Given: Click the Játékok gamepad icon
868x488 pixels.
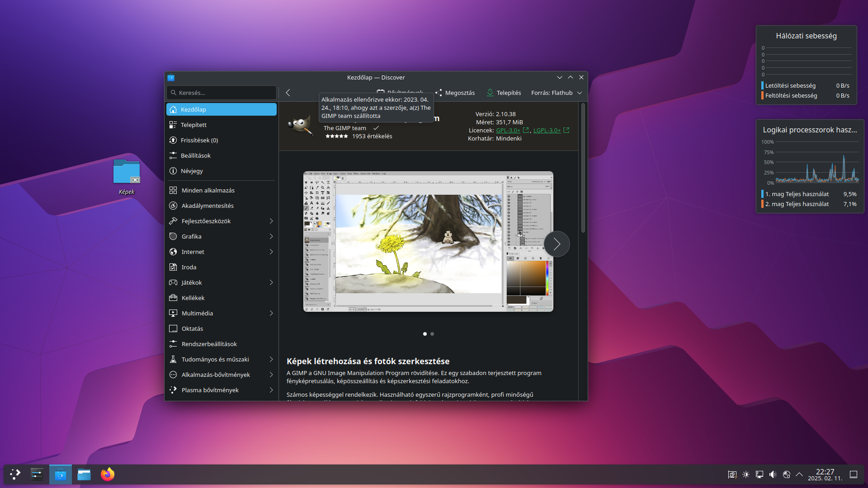Looking at the screenshot, I should click(173, 282).
